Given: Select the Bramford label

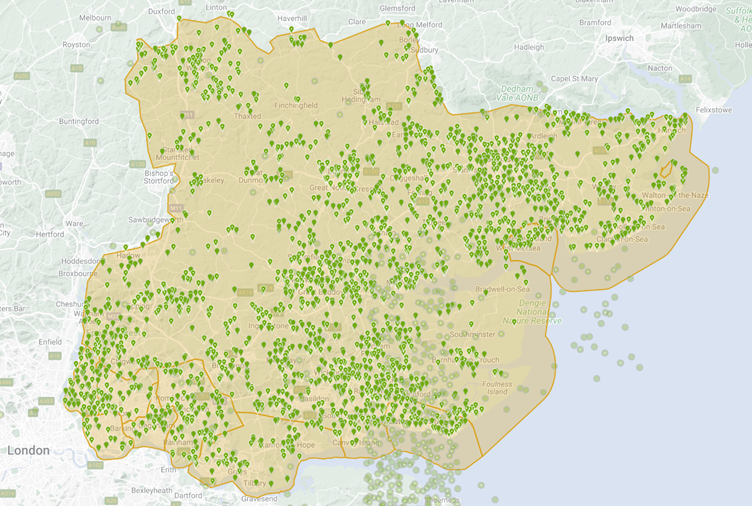Looking at the screenshot, I should (595, 22).
